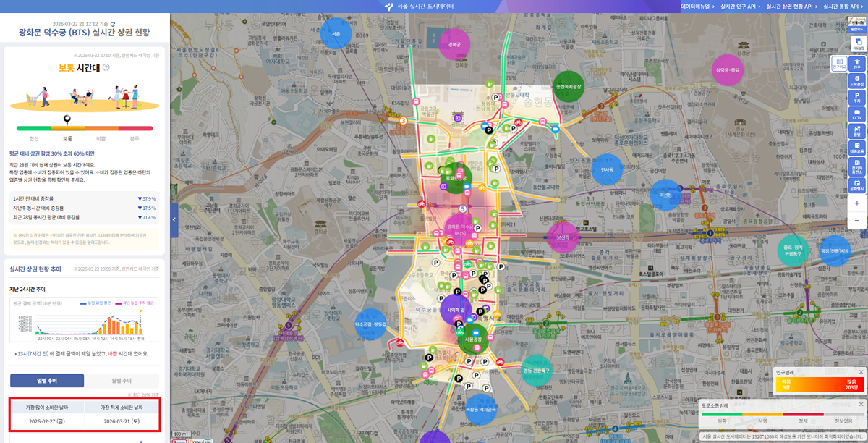Zoom out the map with minus button
This screenshot has width=868, height=443.
(x=857, y=221)
